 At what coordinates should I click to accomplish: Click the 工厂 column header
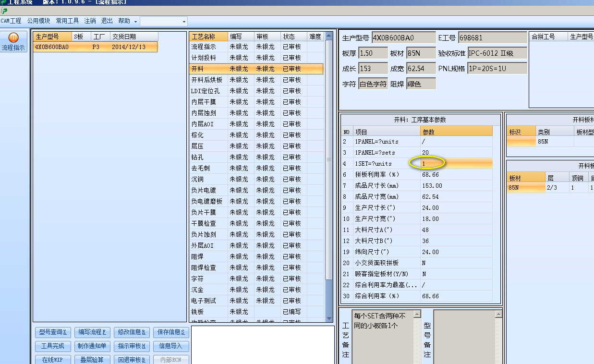click(x=100, y=36)
